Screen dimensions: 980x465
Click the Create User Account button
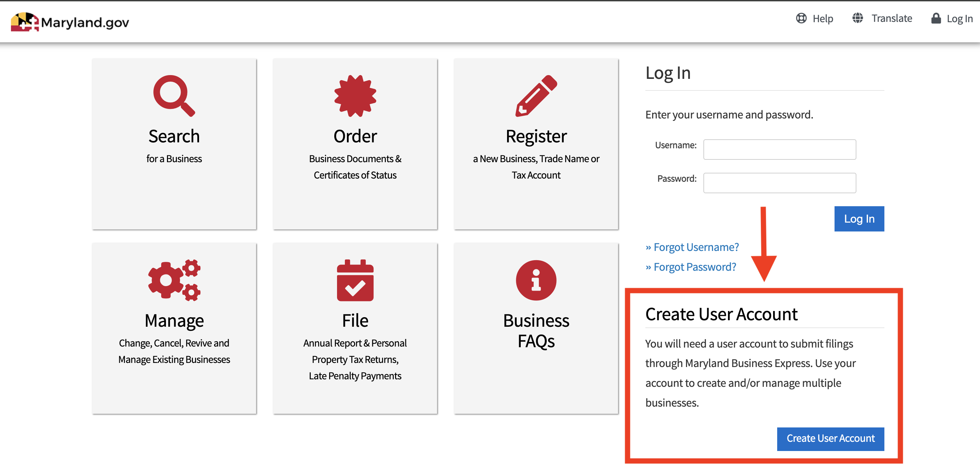point(830,439)
